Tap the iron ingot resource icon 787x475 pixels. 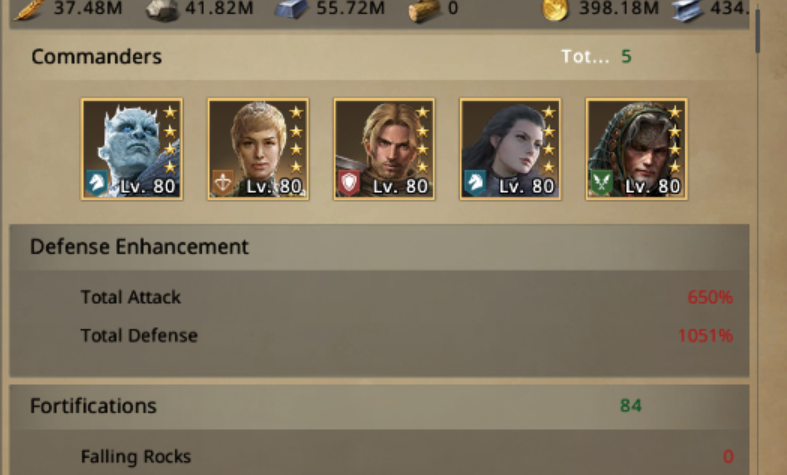tap(292, 9)
